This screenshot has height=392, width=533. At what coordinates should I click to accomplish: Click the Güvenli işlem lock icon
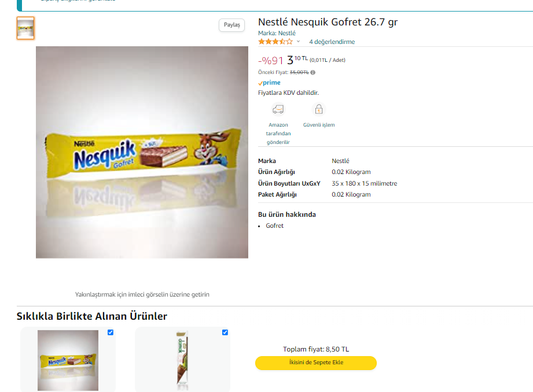pos(318,109)
